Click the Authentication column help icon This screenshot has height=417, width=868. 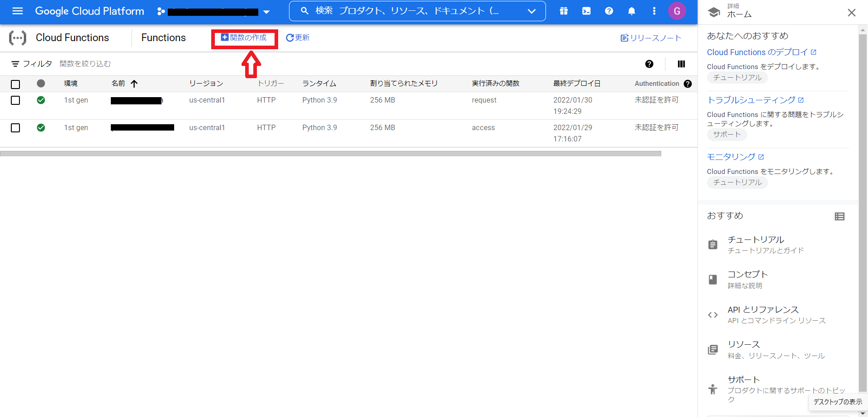coord(688,84)
